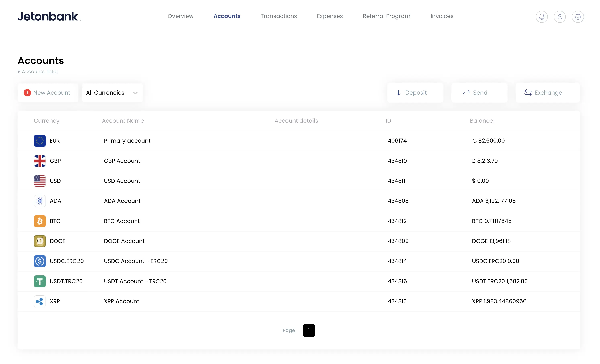Go to the Overview tab
The image size is (600, 364).
181,16
